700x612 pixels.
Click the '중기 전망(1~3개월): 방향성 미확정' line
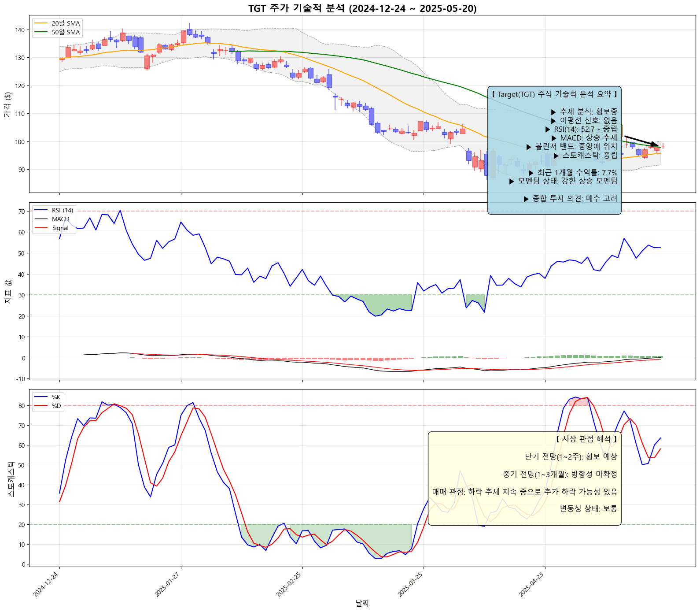(560, 474)
